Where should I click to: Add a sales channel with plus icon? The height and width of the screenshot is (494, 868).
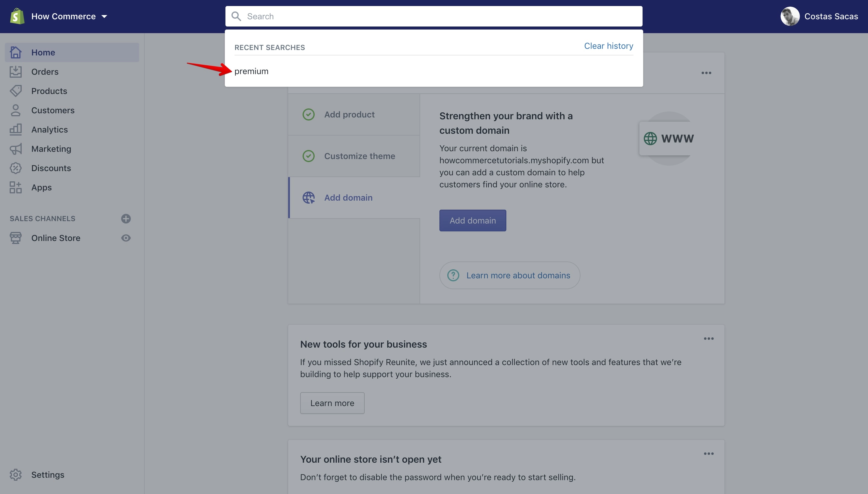tap(126, 218)
